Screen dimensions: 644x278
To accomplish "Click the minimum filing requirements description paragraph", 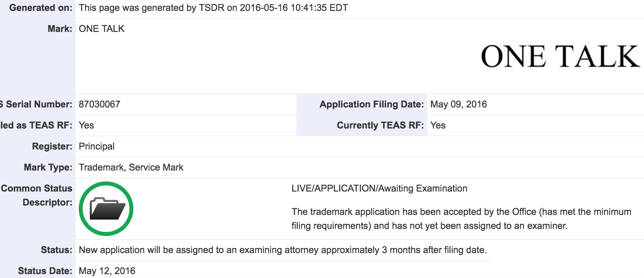I will click(461, 219).
